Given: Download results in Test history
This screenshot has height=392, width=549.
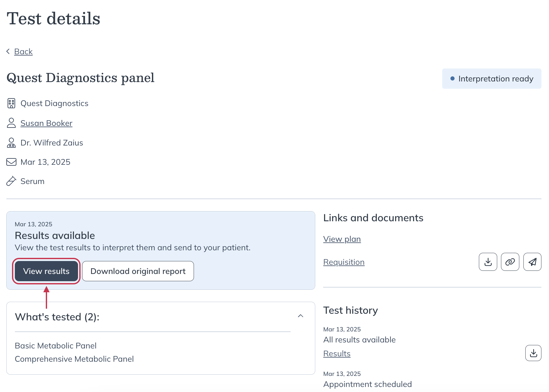Looking at the screenshot, I should click(533, 353).
